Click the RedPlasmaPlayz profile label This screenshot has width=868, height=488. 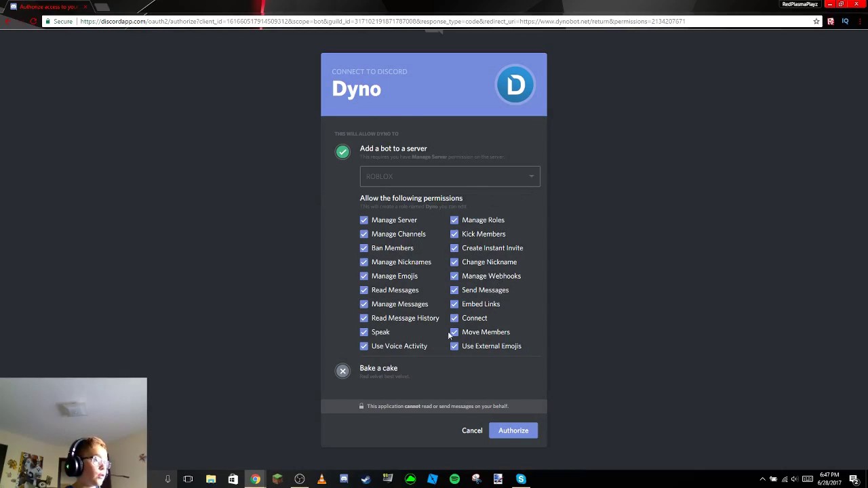coord(800,4)
